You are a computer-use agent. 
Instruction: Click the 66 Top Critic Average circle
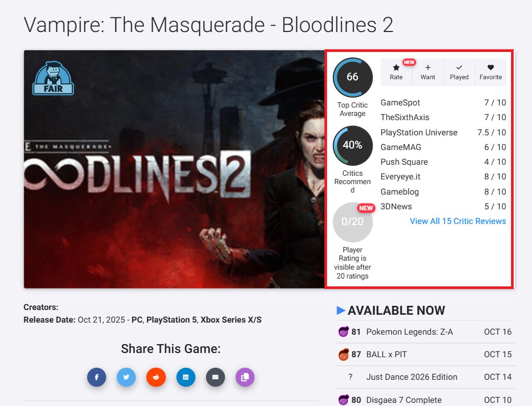[353, 77]
